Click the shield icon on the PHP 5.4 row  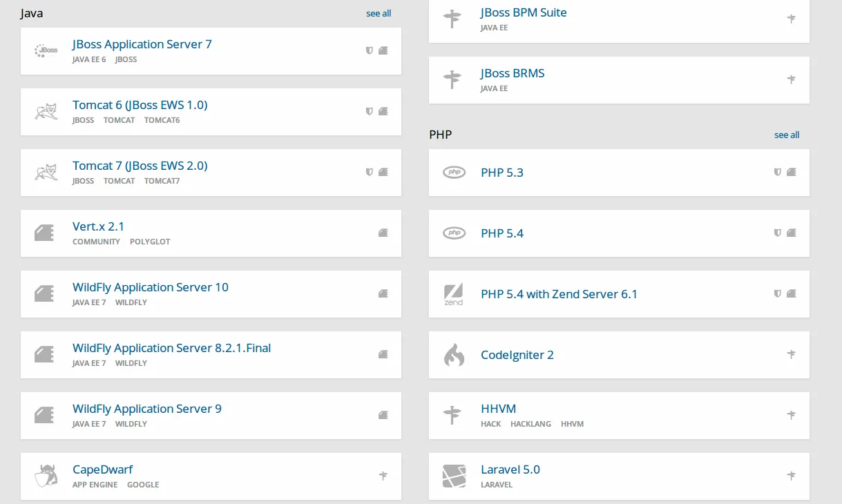coord(778,233)
